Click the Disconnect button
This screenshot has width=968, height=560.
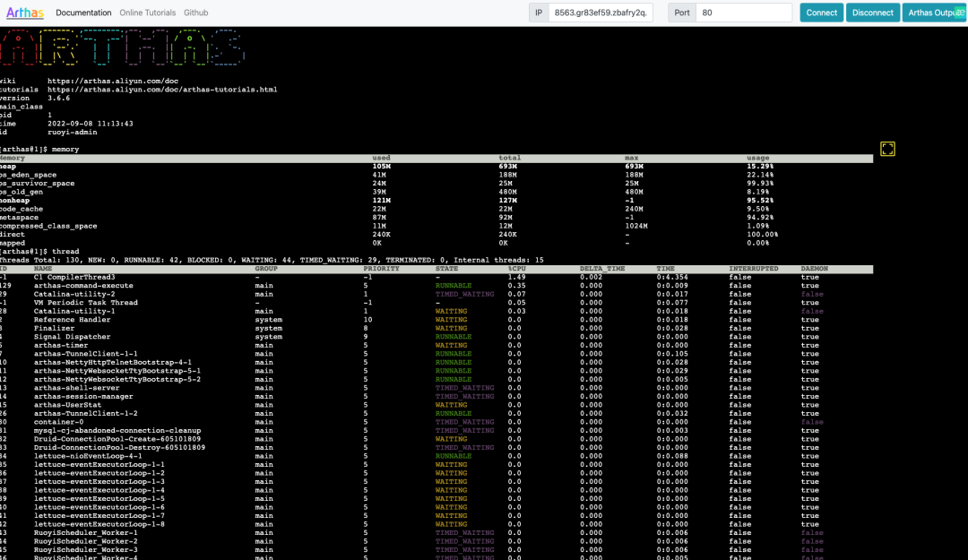pyautogui.click(x=872, y=13)
